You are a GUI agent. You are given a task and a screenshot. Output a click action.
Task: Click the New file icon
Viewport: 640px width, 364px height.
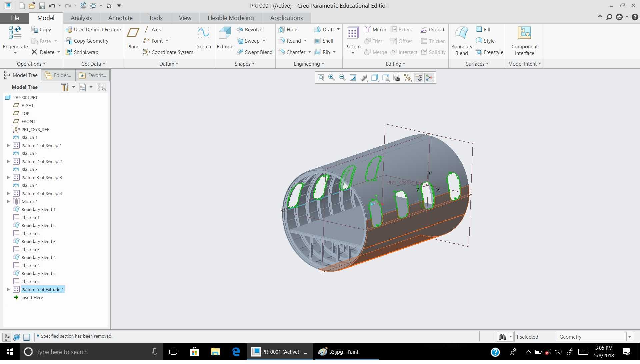point(22,6)
